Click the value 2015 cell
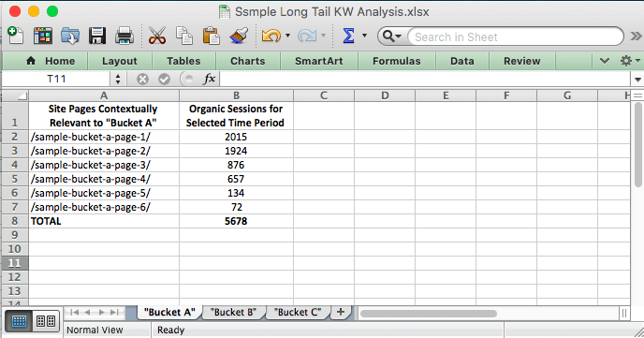This screenshot has height=338, width=644. pyautogui.click(x=236, y=137)
